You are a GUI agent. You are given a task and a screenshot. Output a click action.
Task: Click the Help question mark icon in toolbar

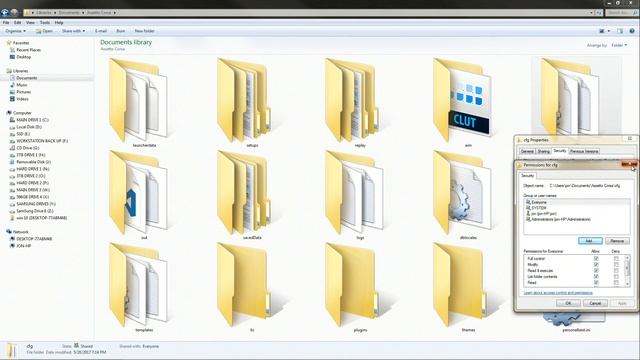pyautogui.click(x=632, y=31)
